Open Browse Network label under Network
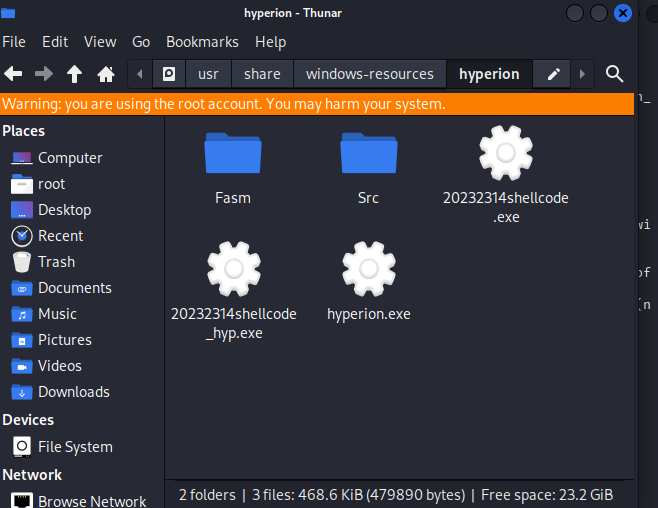 click(x=92, y=501)
